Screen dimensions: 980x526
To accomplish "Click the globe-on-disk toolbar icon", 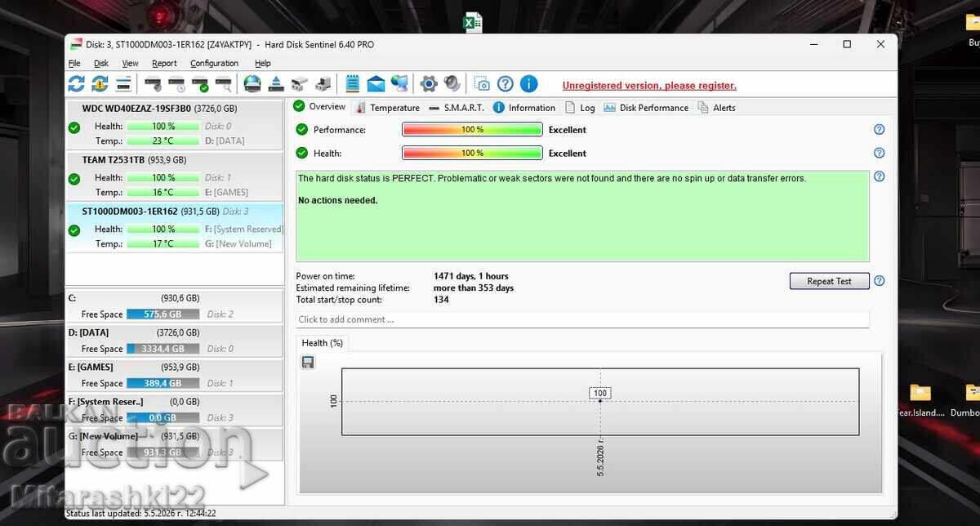I will 252,83.
